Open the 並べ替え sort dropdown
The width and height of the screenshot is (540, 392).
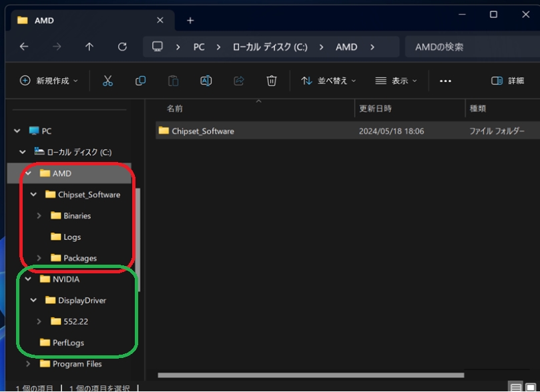pos(328,81)
